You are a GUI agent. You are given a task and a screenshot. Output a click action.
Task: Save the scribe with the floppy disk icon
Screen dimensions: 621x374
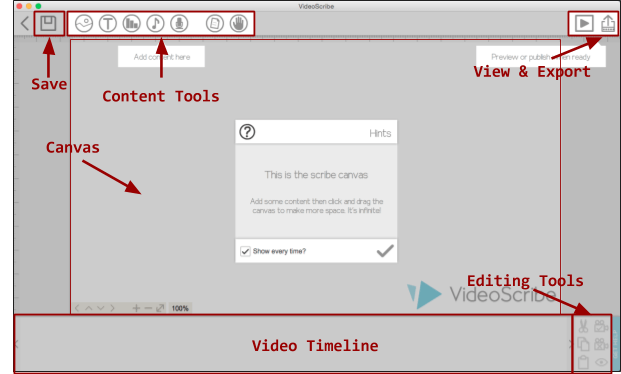click(x=48, y=23)
